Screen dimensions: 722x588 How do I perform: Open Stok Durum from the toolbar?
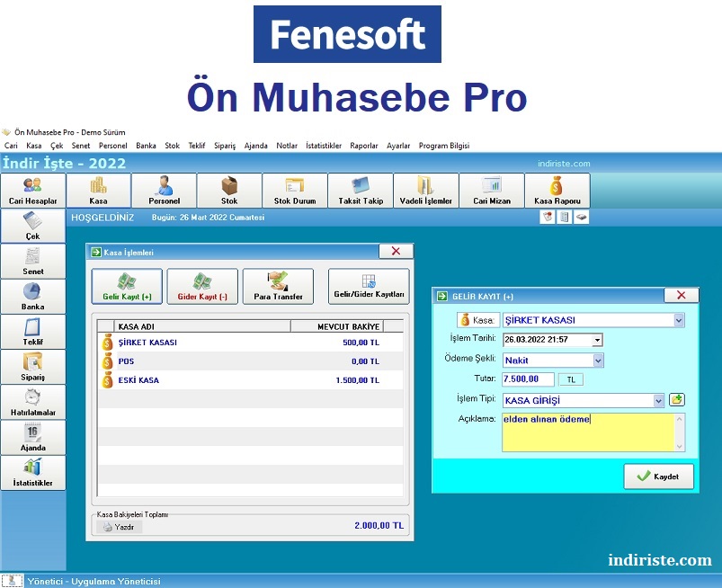coord(295,191)
